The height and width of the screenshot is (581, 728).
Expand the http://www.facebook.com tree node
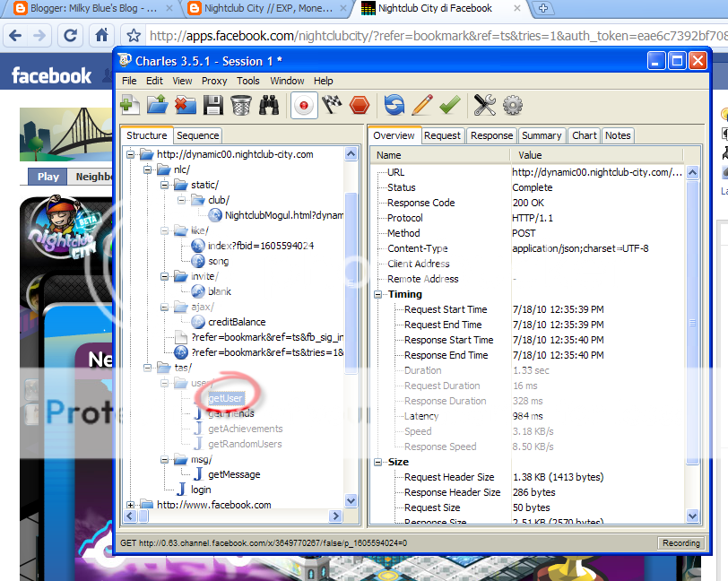132,505
